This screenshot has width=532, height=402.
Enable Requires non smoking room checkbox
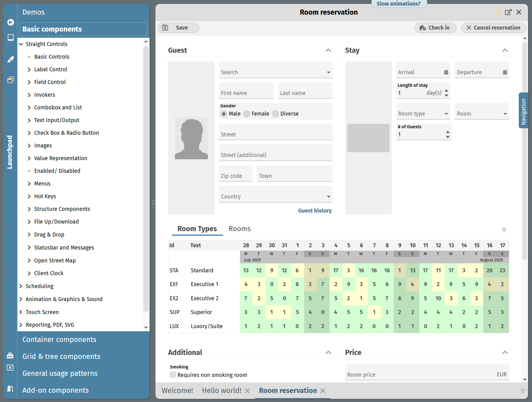(x=173, y=375)
